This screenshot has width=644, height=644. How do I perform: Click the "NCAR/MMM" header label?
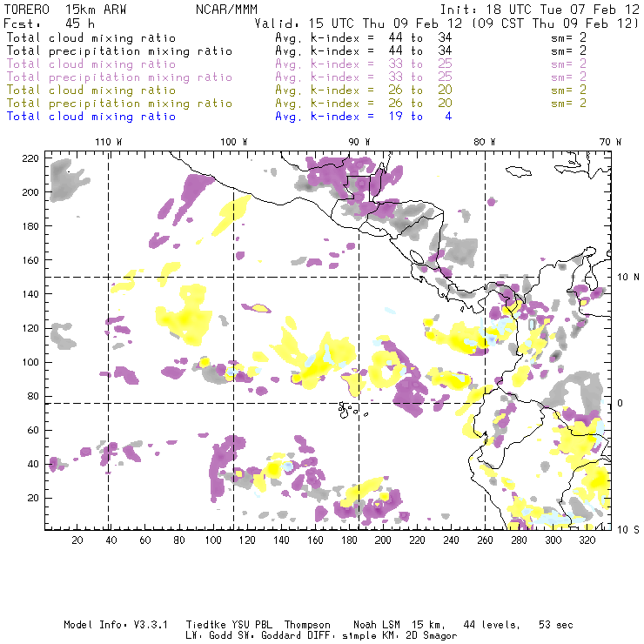[227, 10]
